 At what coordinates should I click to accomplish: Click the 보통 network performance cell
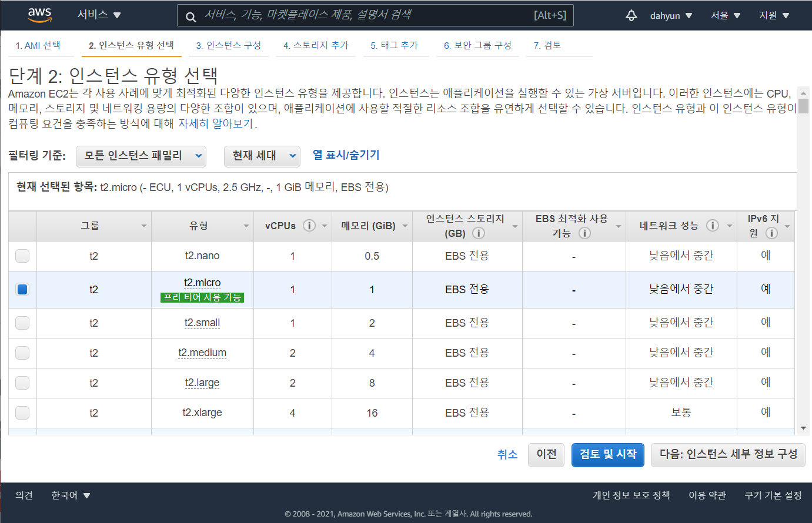(681, 413)
